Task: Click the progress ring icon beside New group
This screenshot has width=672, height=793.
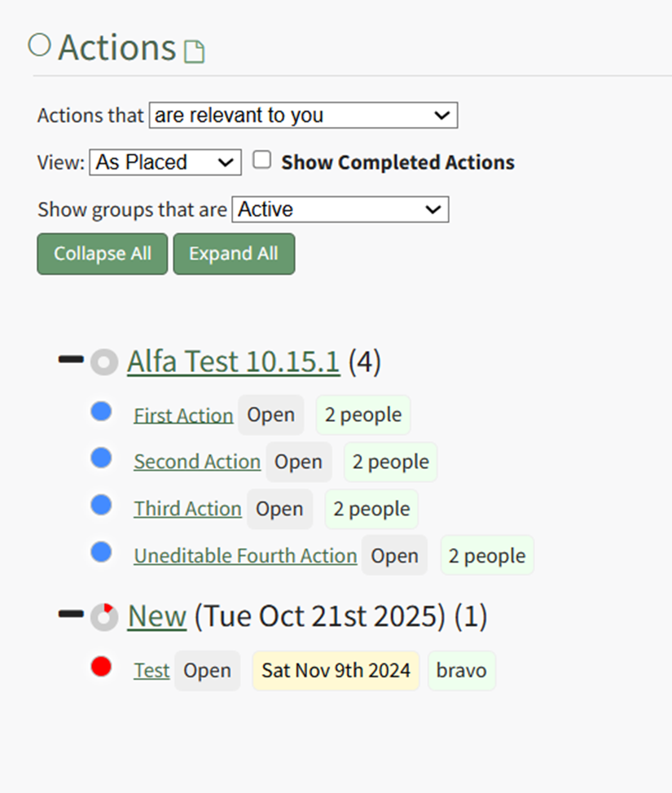Action: click(103, 617)
